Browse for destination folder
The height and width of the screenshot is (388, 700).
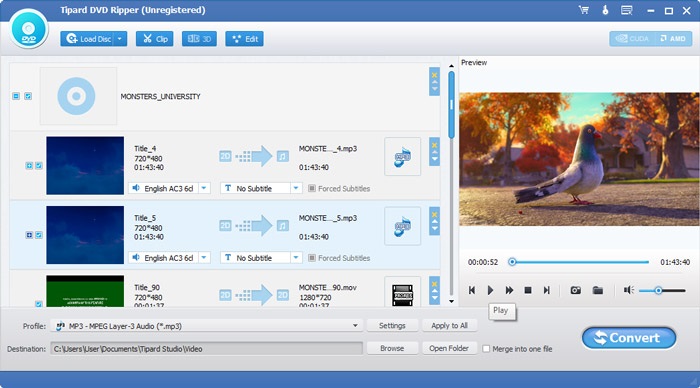[392, 348]
